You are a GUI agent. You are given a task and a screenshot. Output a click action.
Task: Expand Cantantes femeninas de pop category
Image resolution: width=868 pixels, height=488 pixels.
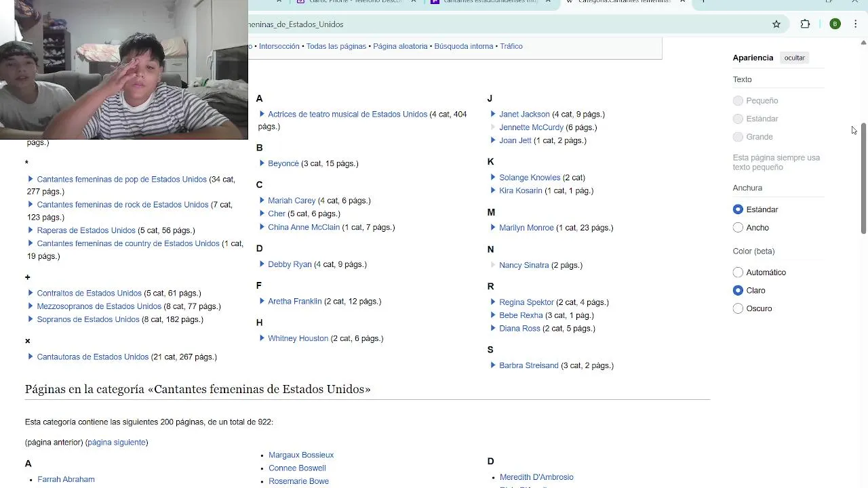pyautogui.click(x=31, y=180)
